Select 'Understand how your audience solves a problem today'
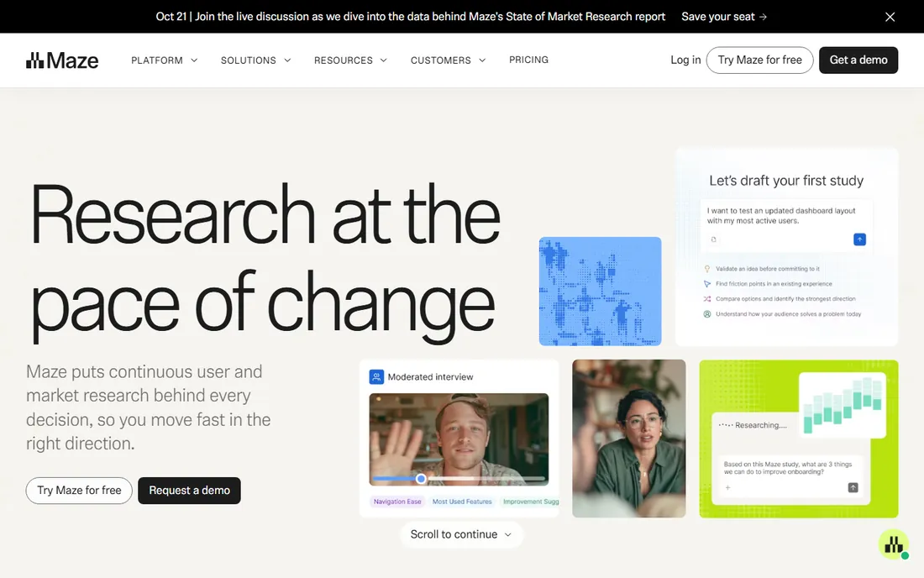 click(x=789, y=314)
